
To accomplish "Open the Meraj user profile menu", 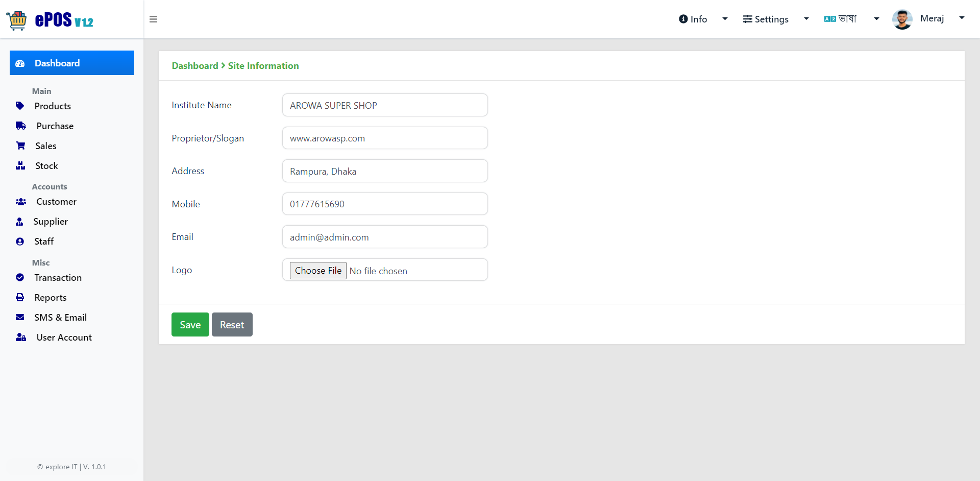I will 928,19.
